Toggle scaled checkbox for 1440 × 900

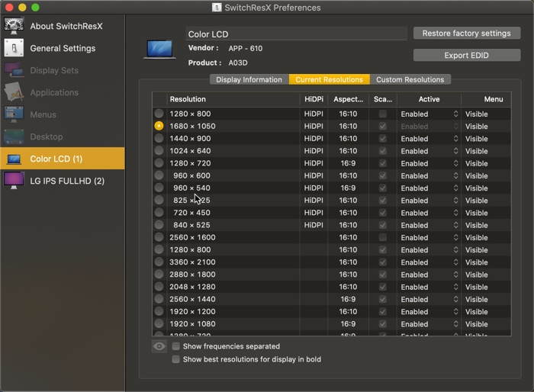[383, 139]
